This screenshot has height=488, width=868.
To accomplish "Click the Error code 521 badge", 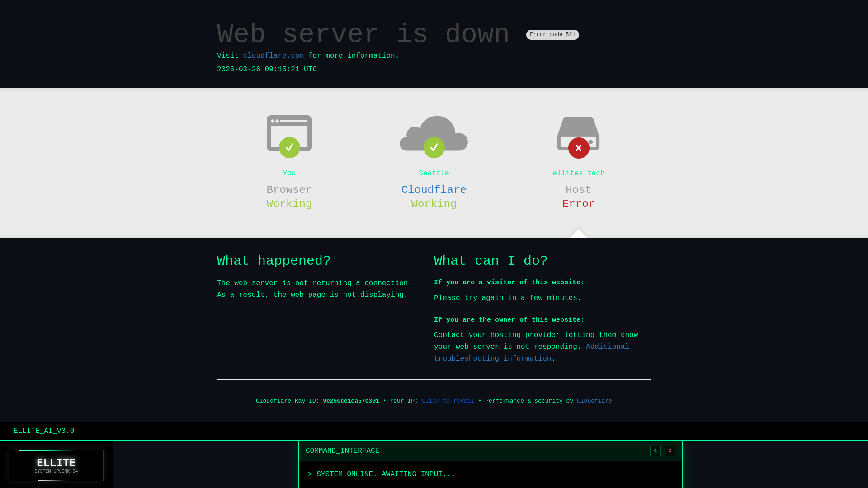I will pos(552,35).
